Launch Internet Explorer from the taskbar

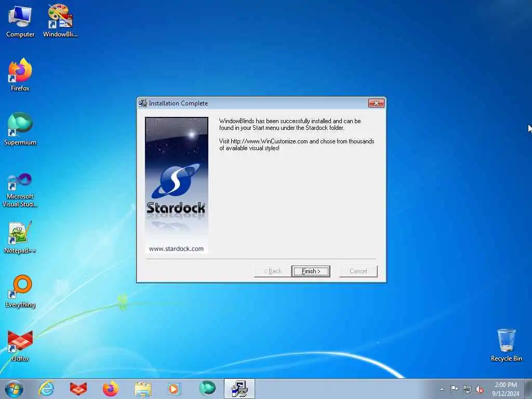[x=46, y=389]
